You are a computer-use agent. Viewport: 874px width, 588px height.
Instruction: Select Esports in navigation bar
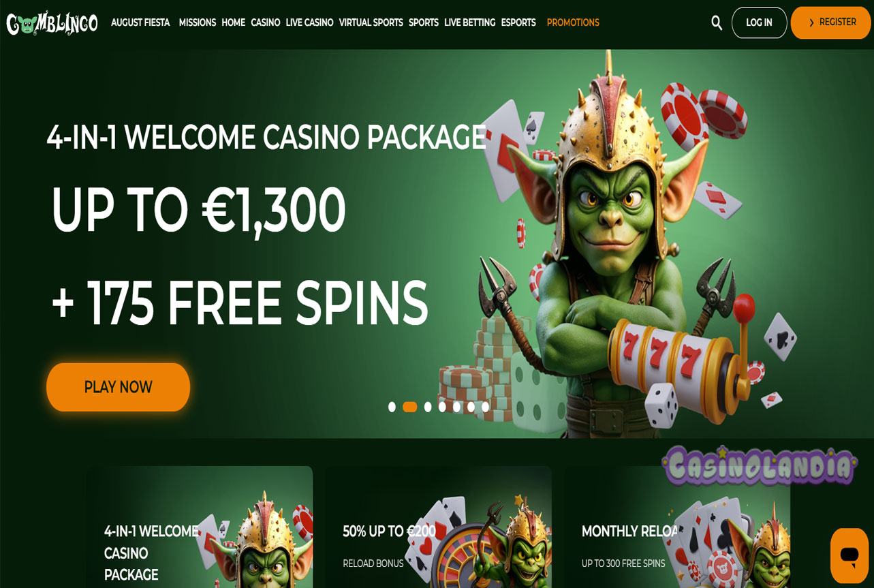(518, 22)
